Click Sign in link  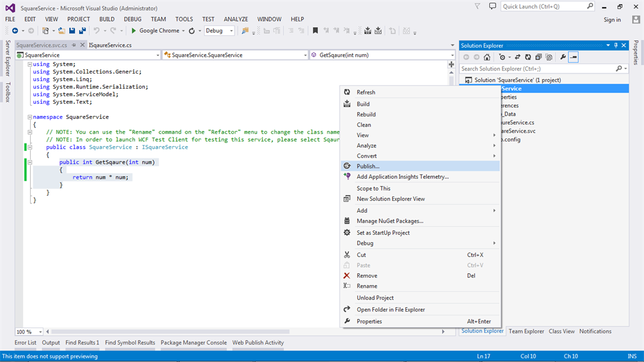click(x=611, y=20)
